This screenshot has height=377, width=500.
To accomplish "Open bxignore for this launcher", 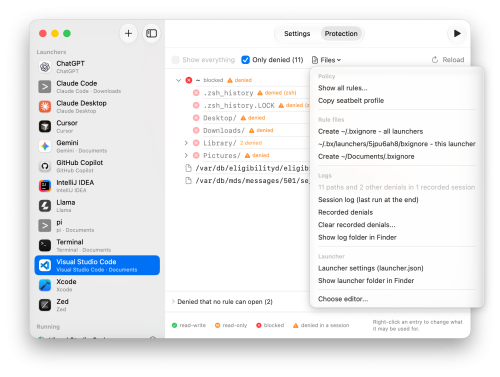I will click(397, 144).
